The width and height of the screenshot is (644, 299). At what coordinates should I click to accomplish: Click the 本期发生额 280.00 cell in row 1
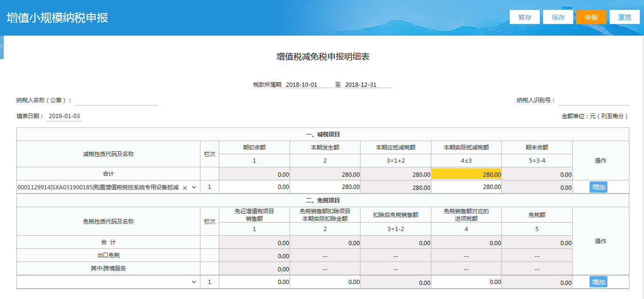tap(325, 187)
